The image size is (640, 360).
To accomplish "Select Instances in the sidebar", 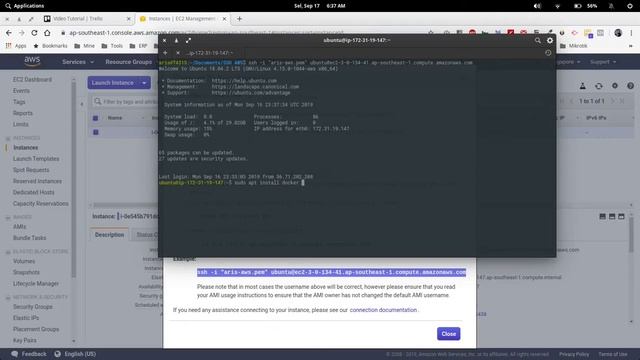I will (25, 147).
